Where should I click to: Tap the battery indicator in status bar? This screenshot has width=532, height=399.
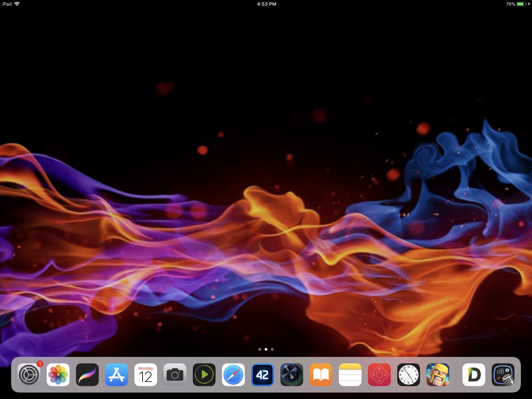pos(521,4)
